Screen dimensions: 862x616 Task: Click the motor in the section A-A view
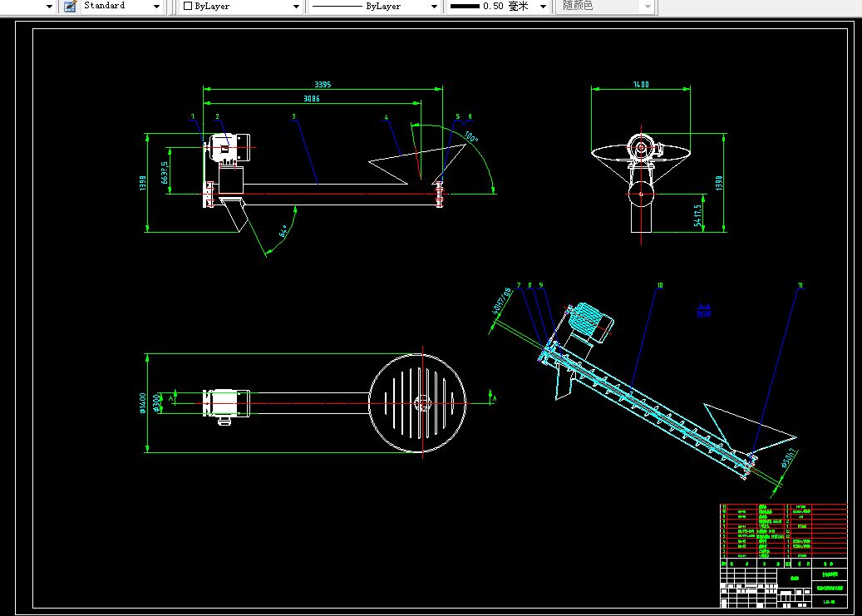point(591,323)
